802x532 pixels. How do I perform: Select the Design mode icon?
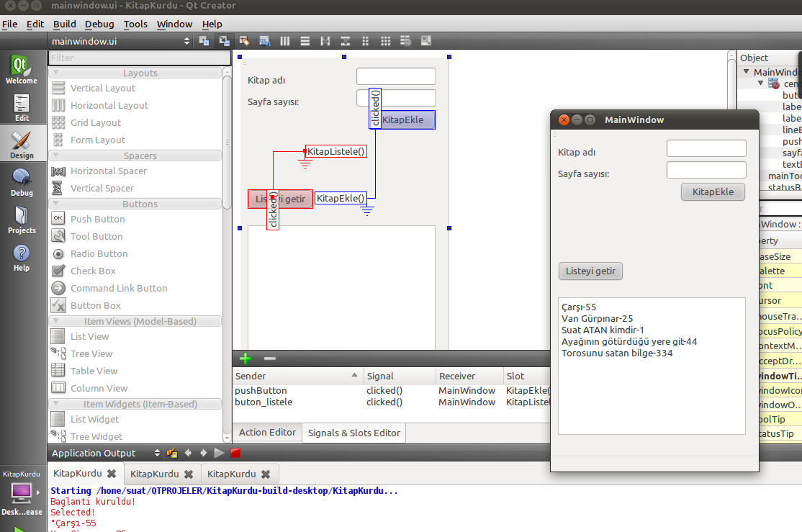tap(22, 145)
